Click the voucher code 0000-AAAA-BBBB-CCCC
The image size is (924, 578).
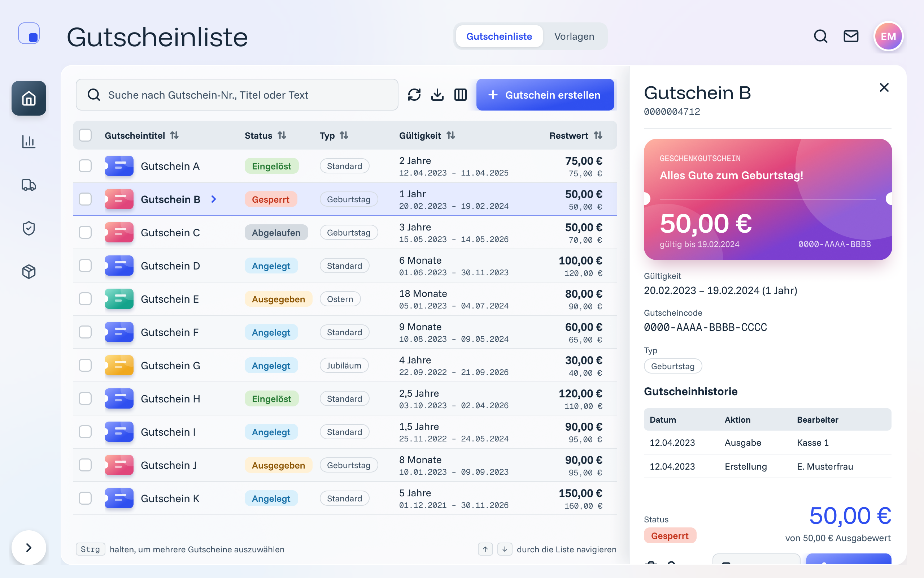coord(705,327)
